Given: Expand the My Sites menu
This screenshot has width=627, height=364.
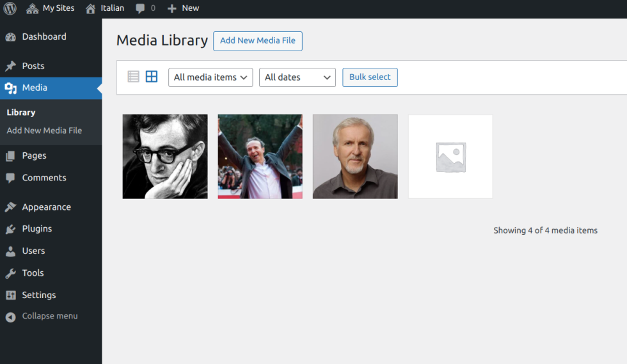Looking at the screenshot, I should [x=51, y=8].
